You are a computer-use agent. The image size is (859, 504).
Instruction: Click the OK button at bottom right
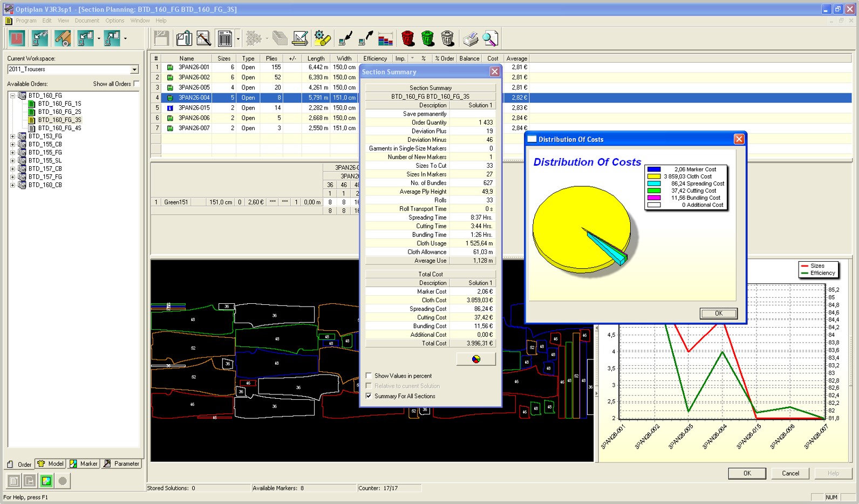click(747, 473)
